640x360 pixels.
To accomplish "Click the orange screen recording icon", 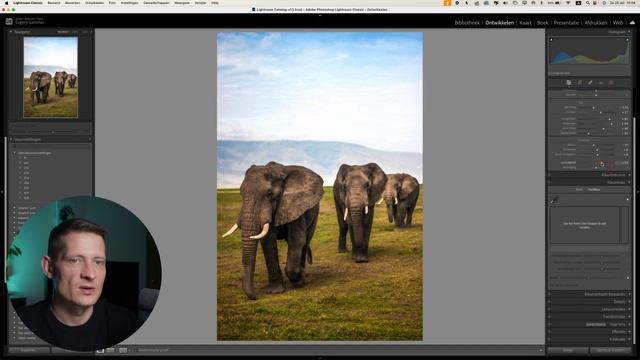I will click(447, 3).
